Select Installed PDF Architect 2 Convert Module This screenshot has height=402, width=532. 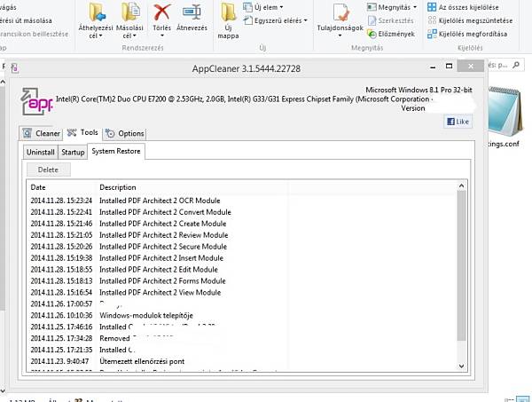tap(243, 212)
